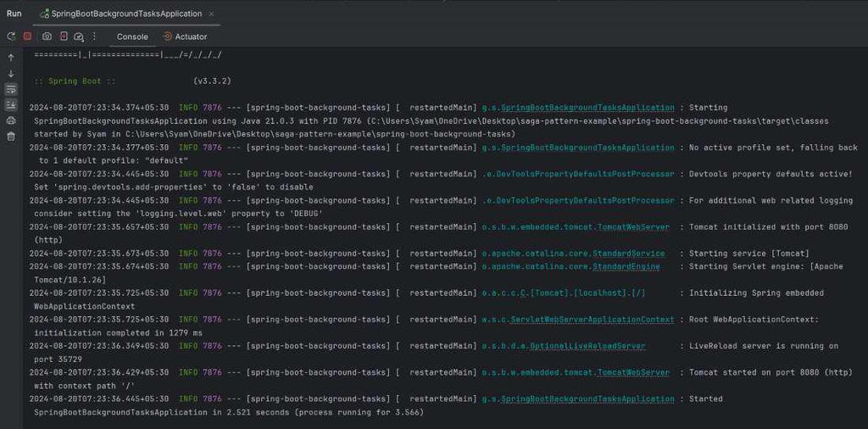
Task: Click the Run tool window title
Action: [14, 14]
